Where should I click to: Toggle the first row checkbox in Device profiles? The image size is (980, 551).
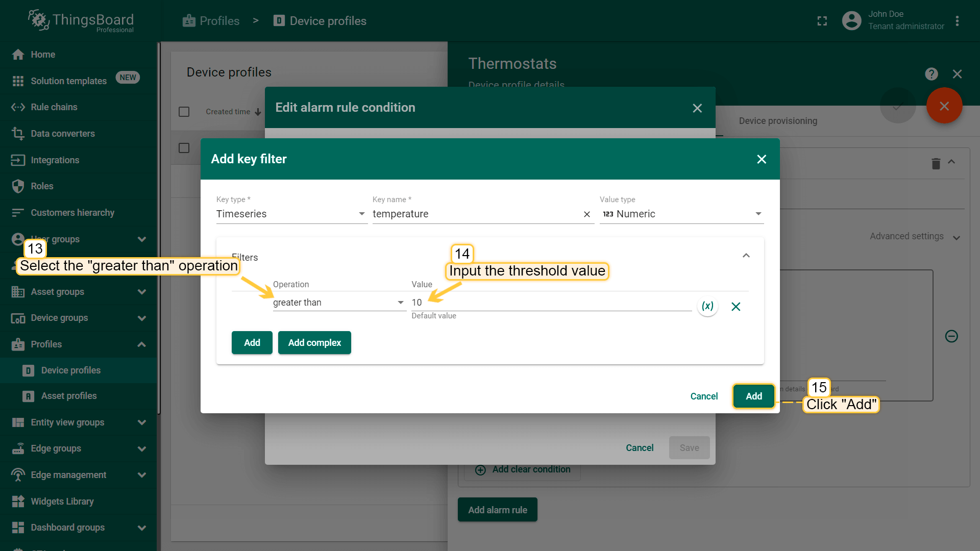[x=184, y=148]
